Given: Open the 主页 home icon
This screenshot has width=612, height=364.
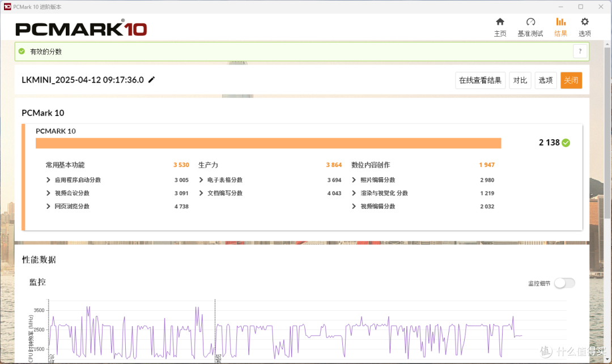Looking at the screenshot, I should tap(500, 22).
